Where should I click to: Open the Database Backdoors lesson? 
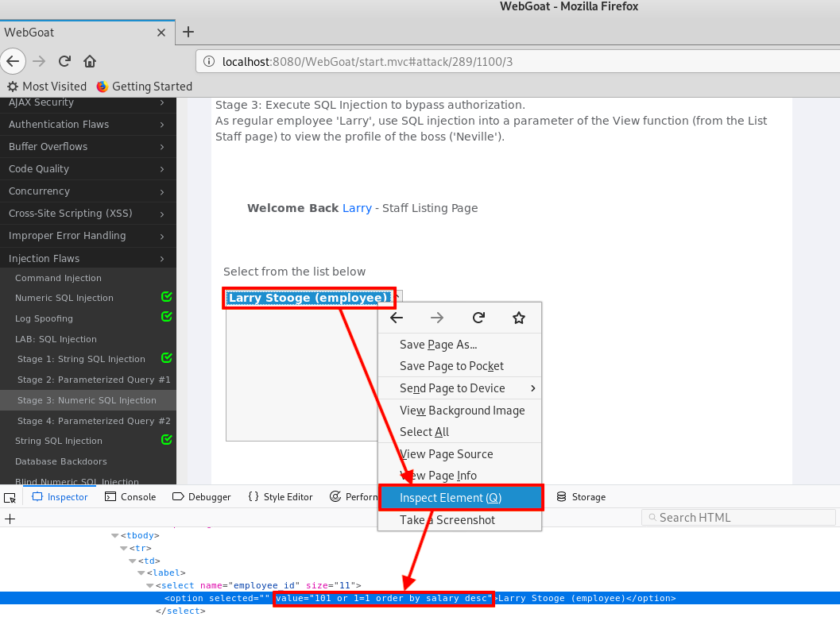(x=61, y=462)
